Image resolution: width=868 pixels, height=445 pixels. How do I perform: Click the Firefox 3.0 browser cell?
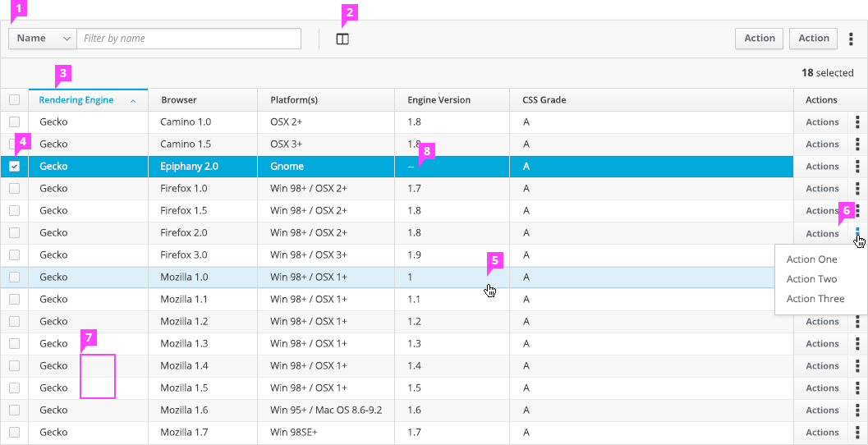[203, 255]
